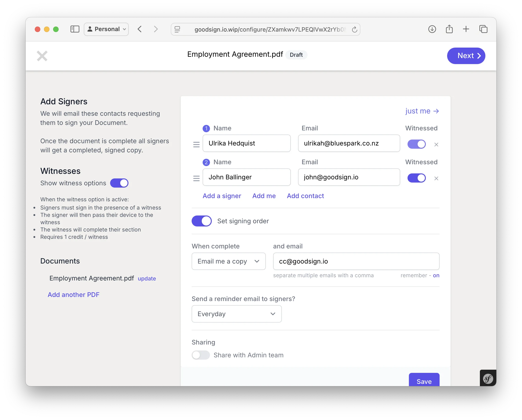Screen dimensions: 522x420
Task: Click the Next button
Action: [x=466, y=56]
